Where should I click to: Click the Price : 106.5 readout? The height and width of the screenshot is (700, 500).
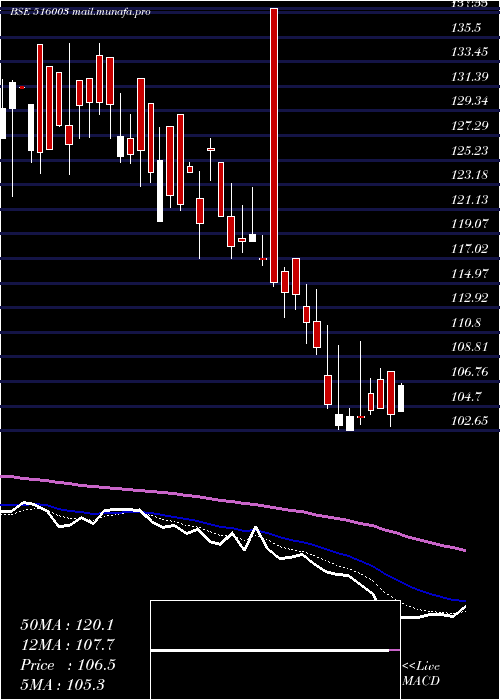coord(68,665)
